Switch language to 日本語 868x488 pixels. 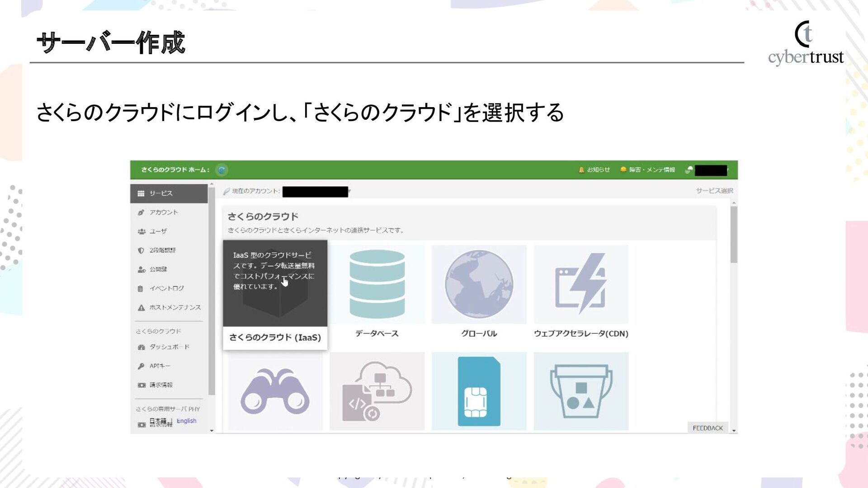click(158, 421)
